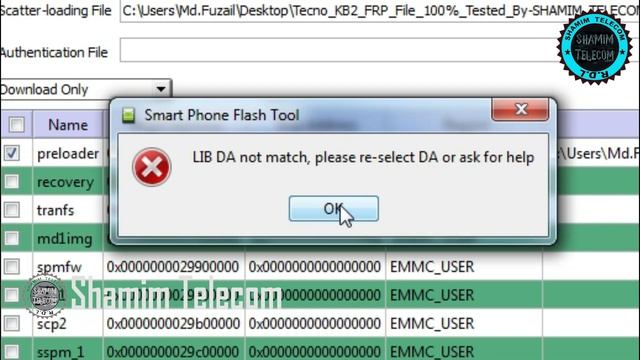Click the small Shamim Telecom watermark logo
Screen dimensions: 640x360
click(45, 296)
